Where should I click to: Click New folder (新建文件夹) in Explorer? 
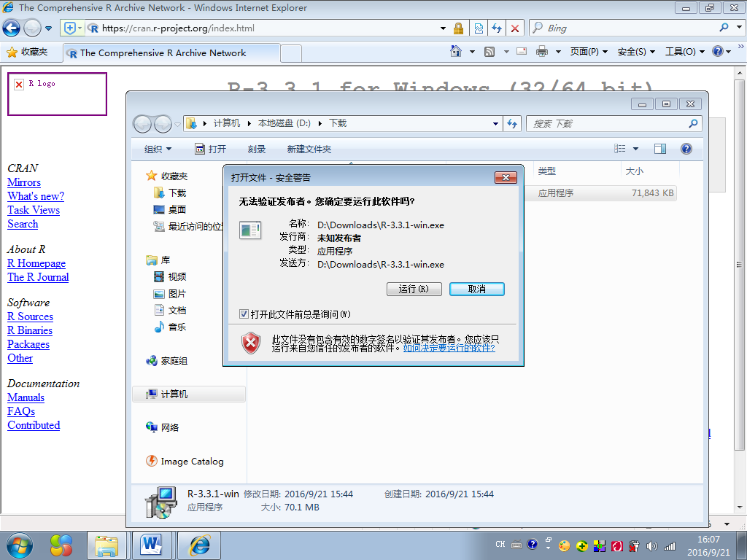click(x=309, y=149)
